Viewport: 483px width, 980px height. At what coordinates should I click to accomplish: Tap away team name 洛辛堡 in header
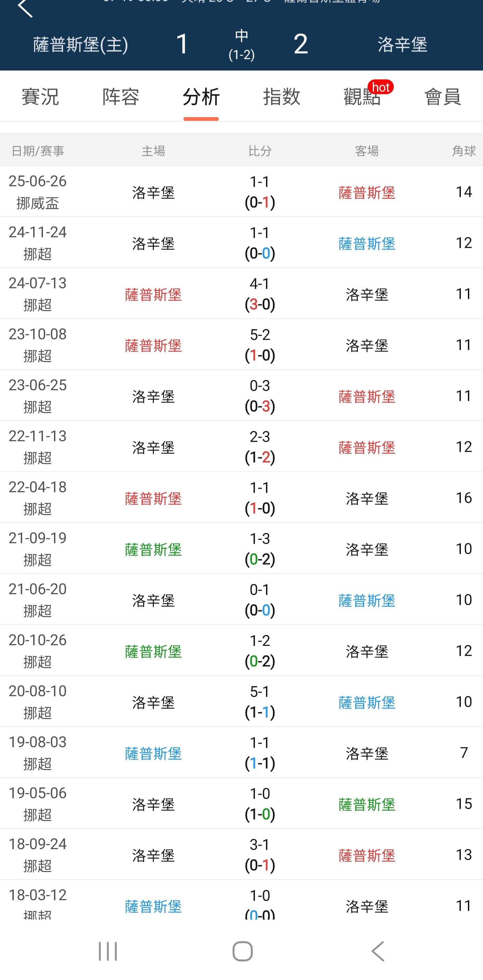(402, 45)
